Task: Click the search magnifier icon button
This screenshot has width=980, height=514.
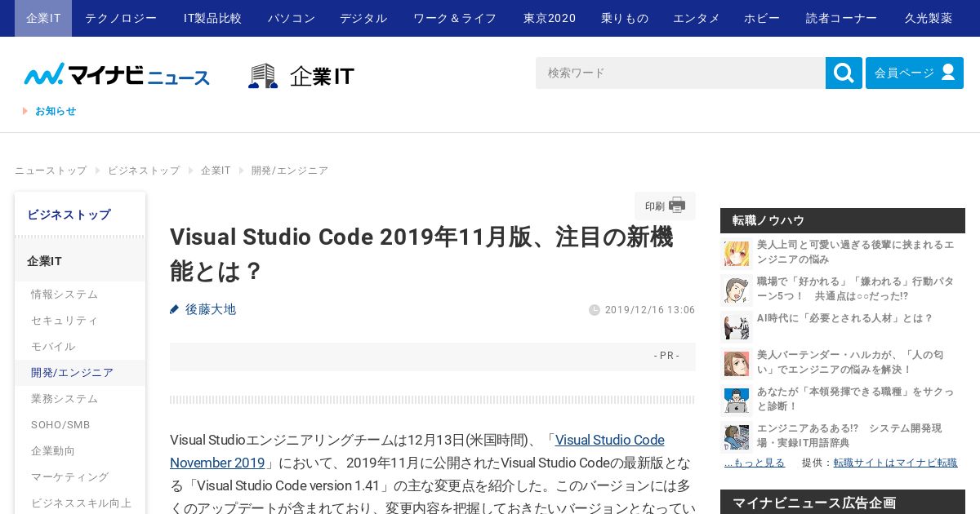Action: pyautogui.click(x=844, y=73)
